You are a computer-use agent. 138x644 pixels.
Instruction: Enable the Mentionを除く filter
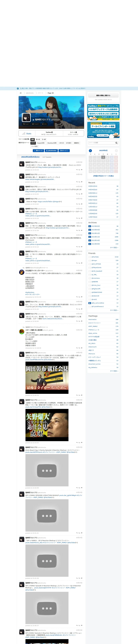click(52, 143)
